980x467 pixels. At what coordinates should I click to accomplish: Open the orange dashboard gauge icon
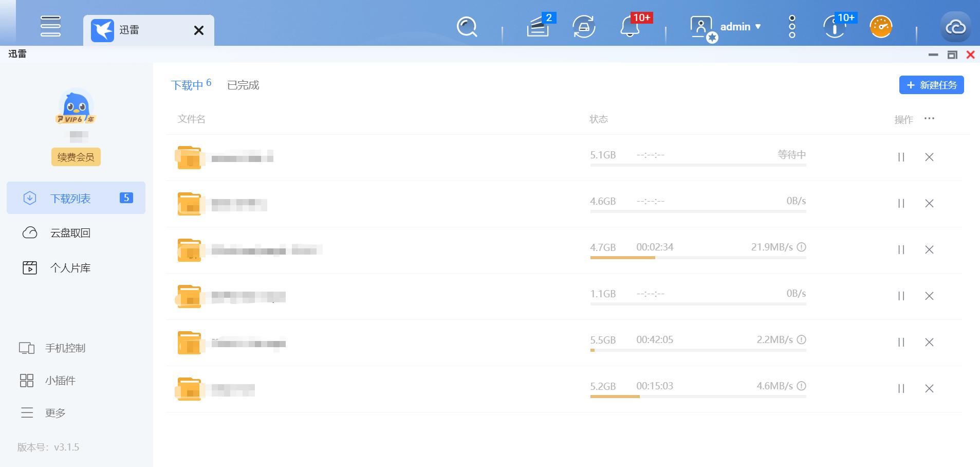click(881, 27)
